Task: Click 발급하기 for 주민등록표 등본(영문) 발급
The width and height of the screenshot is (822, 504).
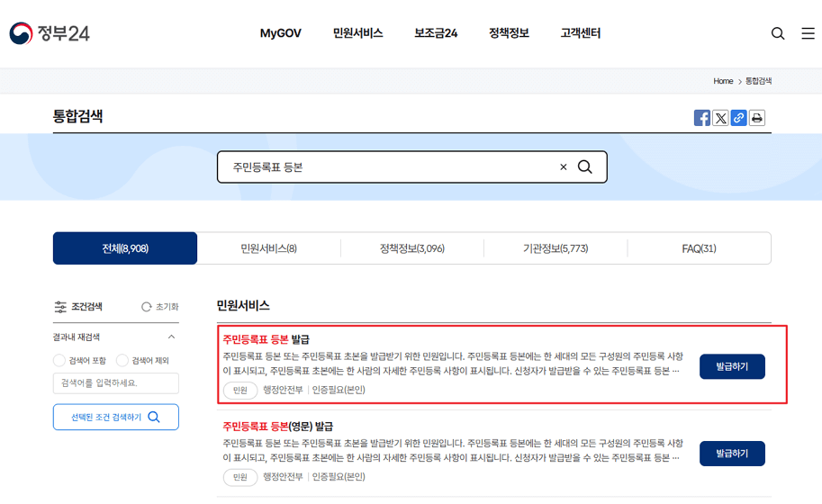Action: point(732,454)
